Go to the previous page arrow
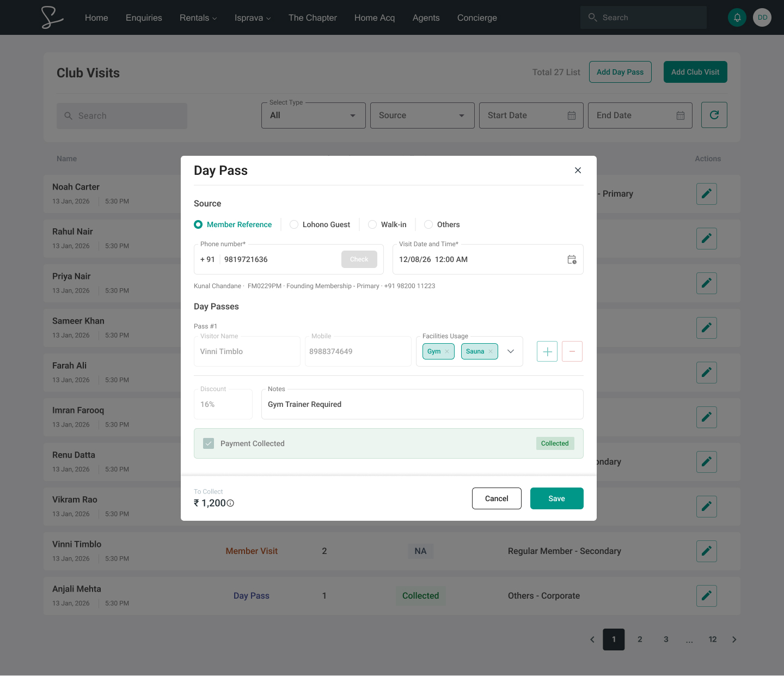The image size is (784, 676). click(592, 640)
